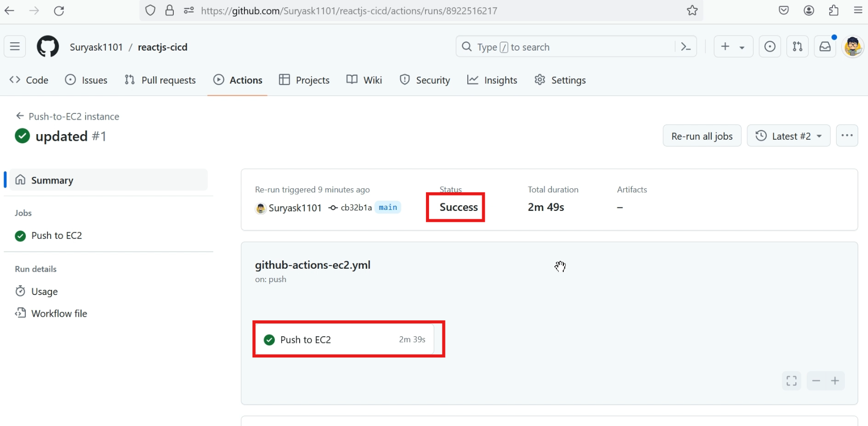The width and height of the screenshot is (868, 426).
Task: Open the repository Settings tab
Action: click(x=560, y=80)
